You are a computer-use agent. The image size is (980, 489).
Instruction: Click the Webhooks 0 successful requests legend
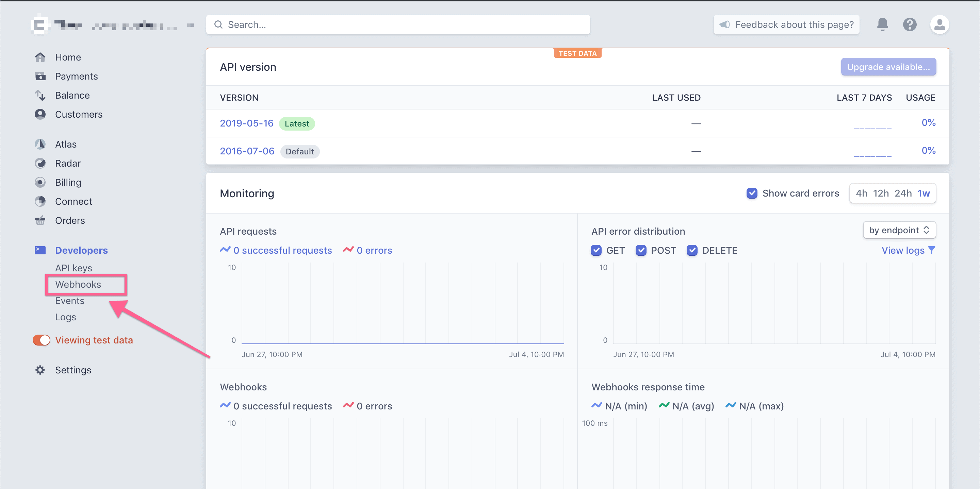[276, 406]
